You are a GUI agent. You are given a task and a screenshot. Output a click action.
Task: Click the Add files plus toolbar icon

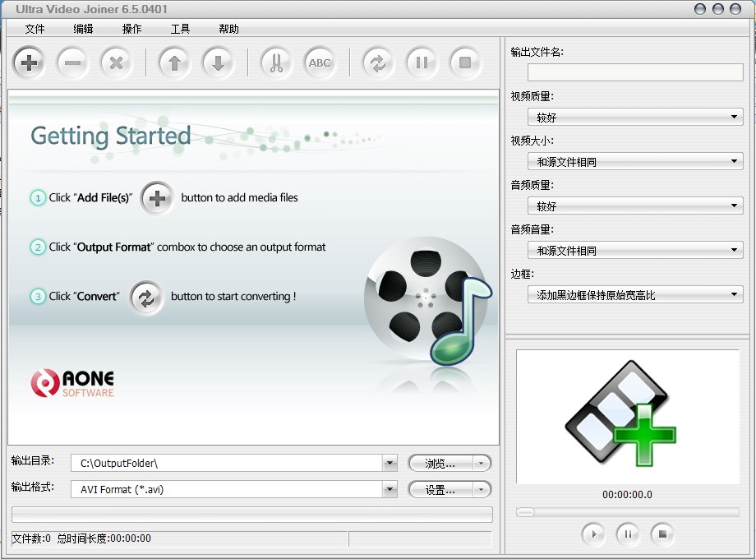pyautogui.click(x=29, y=63)
